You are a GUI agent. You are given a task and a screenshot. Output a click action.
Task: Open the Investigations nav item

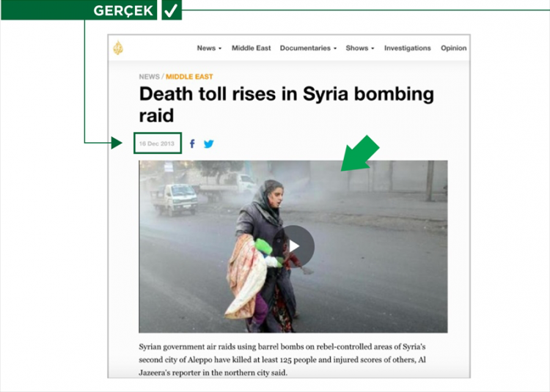pos(407,48)
